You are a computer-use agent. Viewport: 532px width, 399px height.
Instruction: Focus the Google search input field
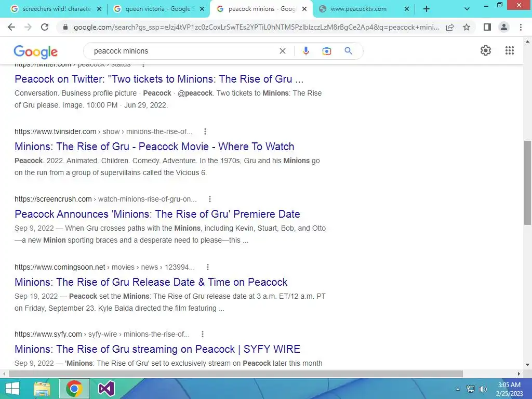coord(183,51)
